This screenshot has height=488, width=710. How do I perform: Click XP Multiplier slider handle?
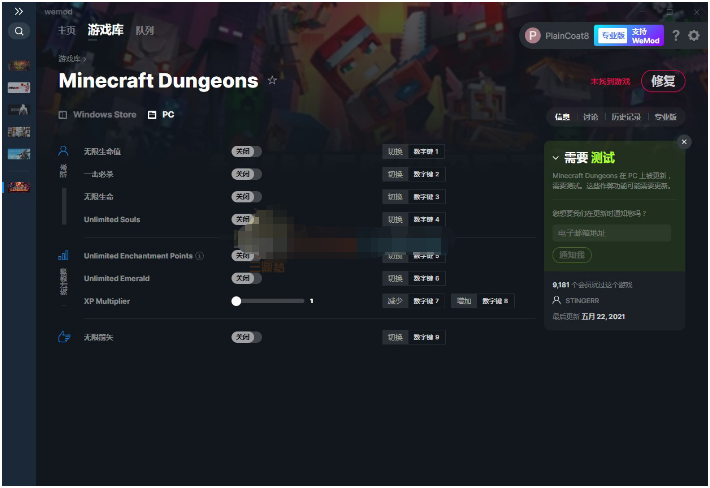pyautogui.click(x=236, y=301)
